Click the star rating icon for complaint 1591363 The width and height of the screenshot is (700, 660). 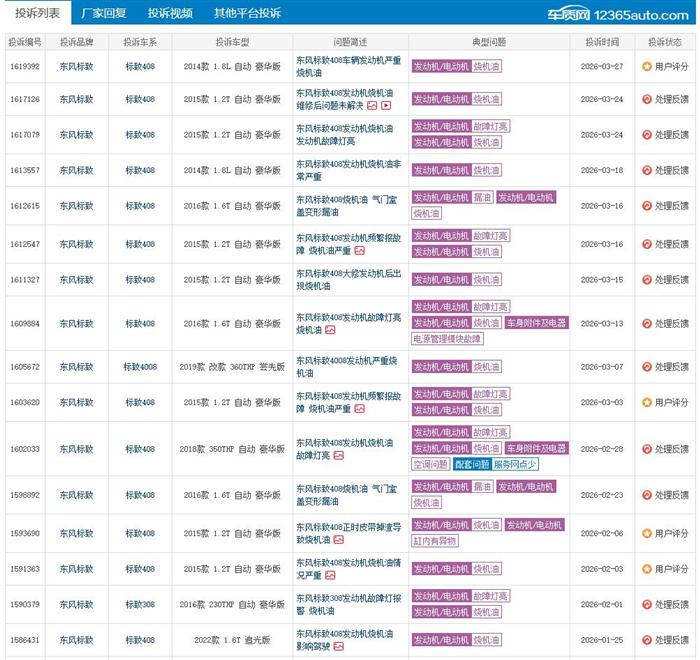[x=647, y=569]
